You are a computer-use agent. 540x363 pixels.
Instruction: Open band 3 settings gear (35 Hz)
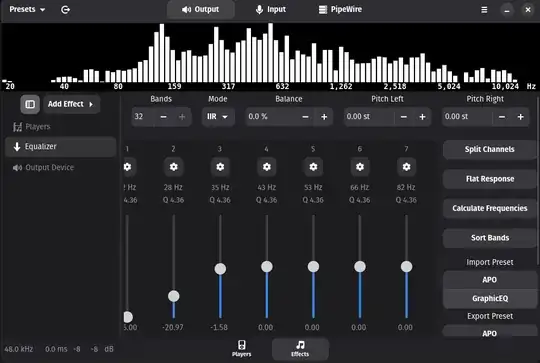click(220, 167)
